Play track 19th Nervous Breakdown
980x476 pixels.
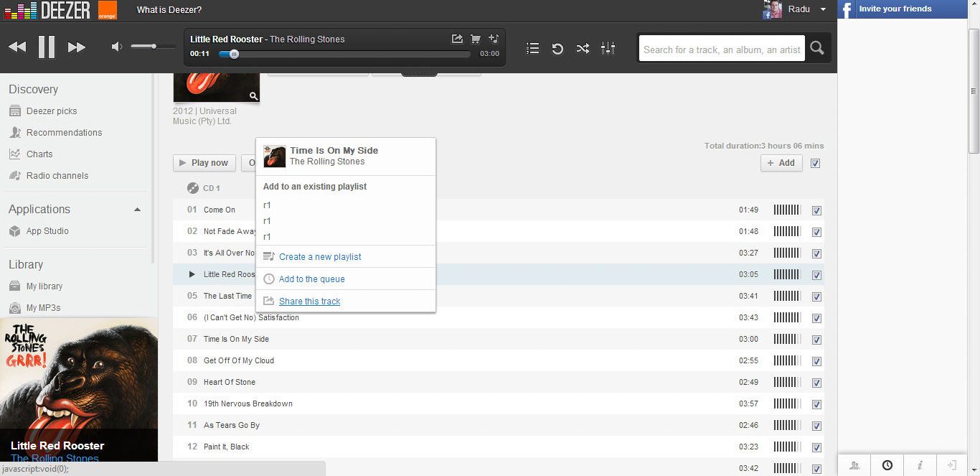pos(248,403)
